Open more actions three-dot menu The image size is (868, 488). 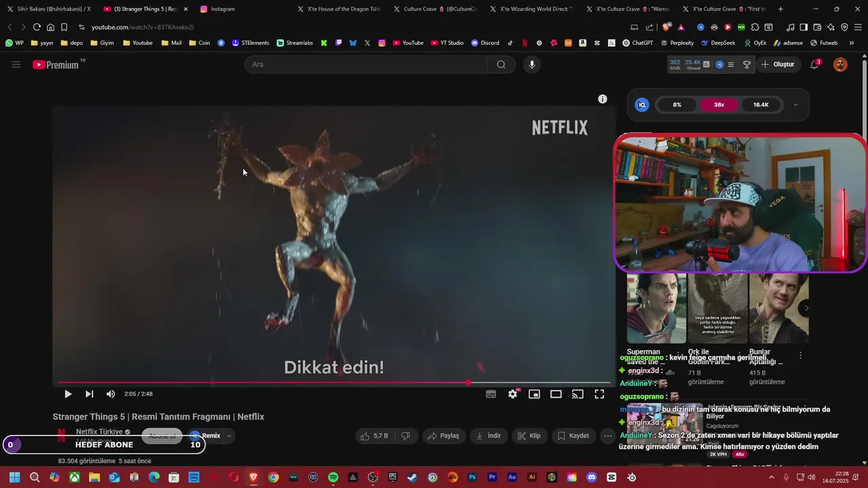pos(608,436)
